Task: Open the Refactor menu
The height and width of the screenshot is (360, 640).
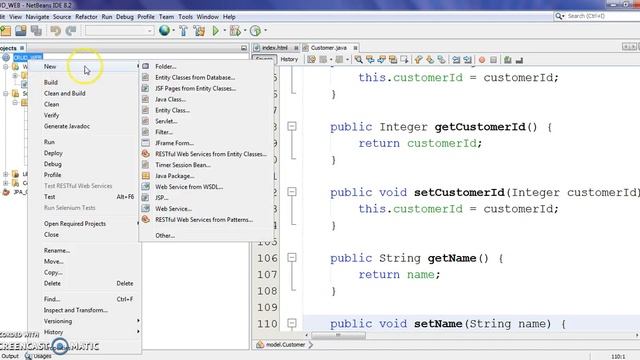Action: 86,17
